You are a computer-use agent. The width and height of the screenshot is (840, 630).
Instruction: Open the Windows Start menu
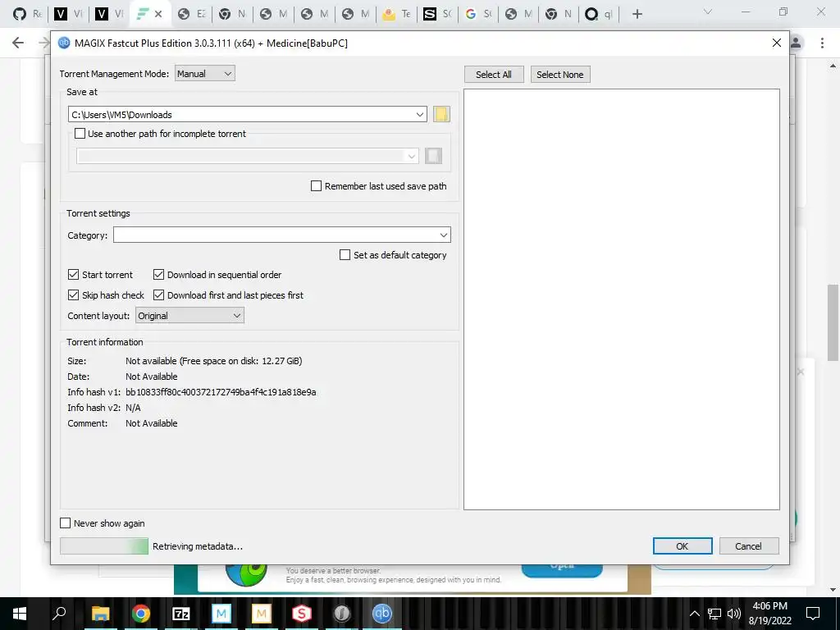[x=20, y=614]
